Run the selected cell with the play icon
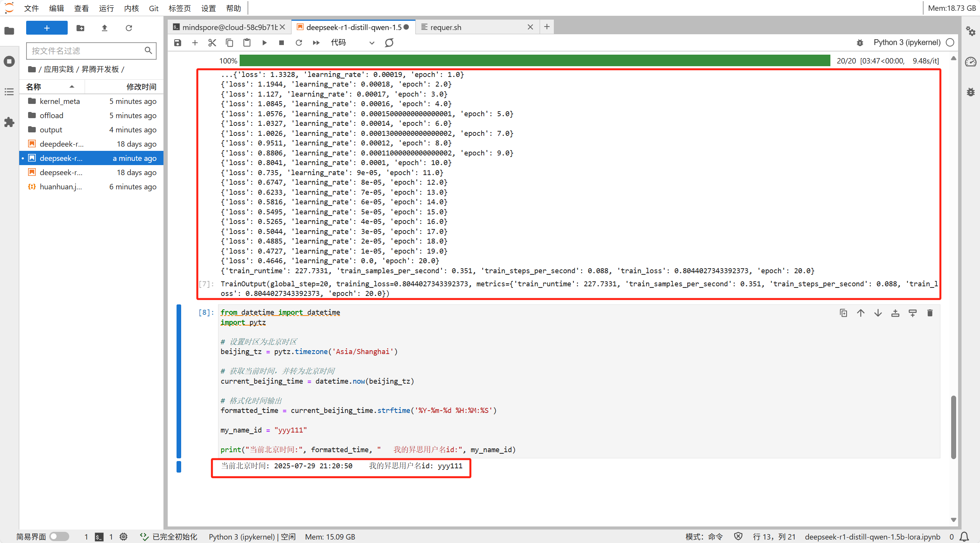980x543 pixels. pos(264,43)
